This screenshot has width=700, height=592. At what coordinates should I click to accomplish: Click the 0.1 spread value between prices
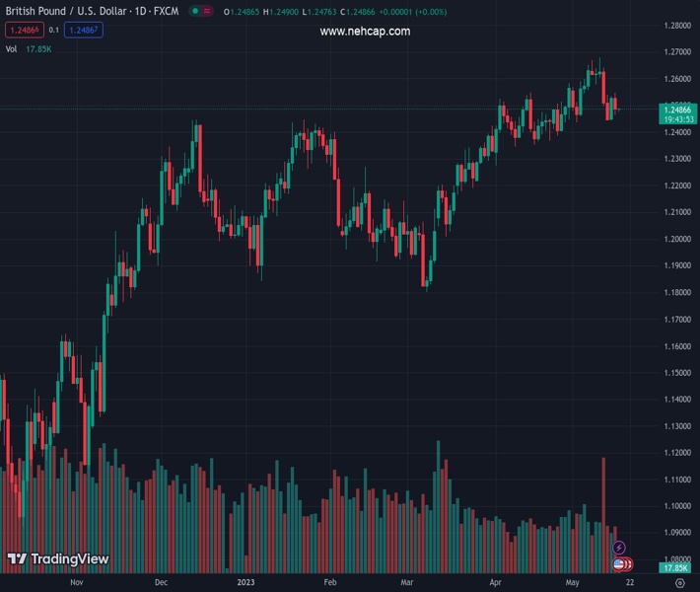coord(53,31)
